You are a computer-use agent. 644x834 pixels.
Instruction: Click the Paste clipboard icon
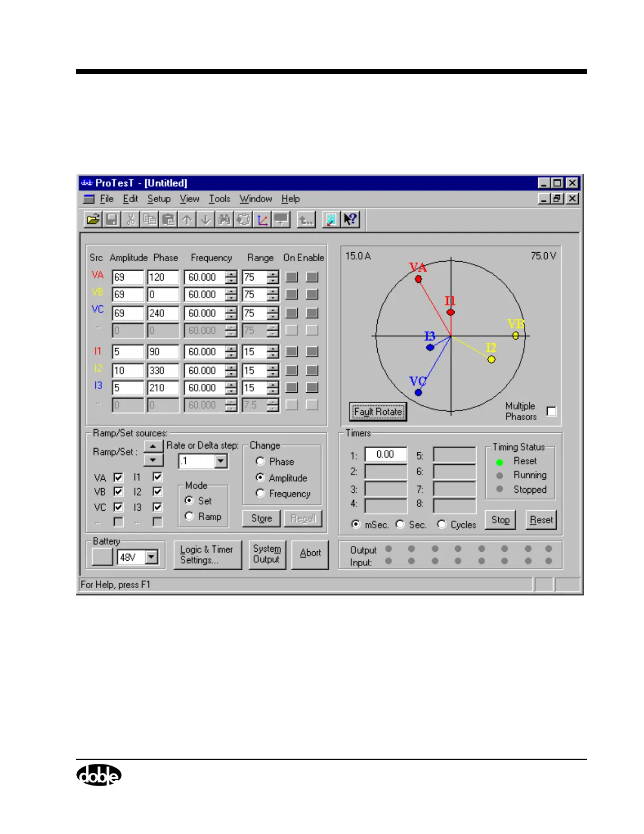click(x=168, y=219)
